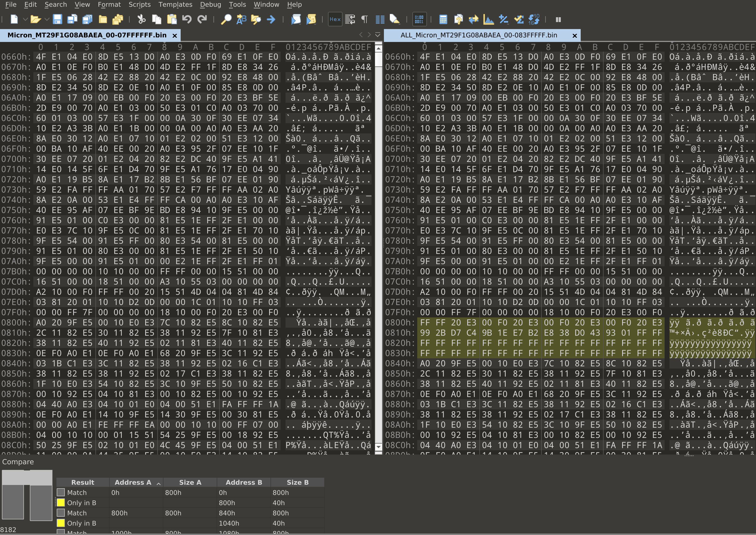Open the Format menu
Screen dimensions: 756x535
tap(109, 5)
